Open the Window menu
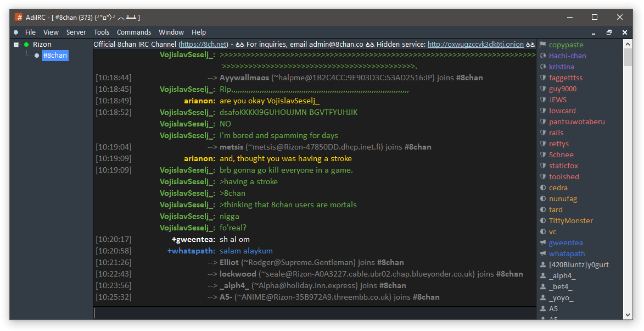This screenshot has width=644, height=331. tap(171, 32)
